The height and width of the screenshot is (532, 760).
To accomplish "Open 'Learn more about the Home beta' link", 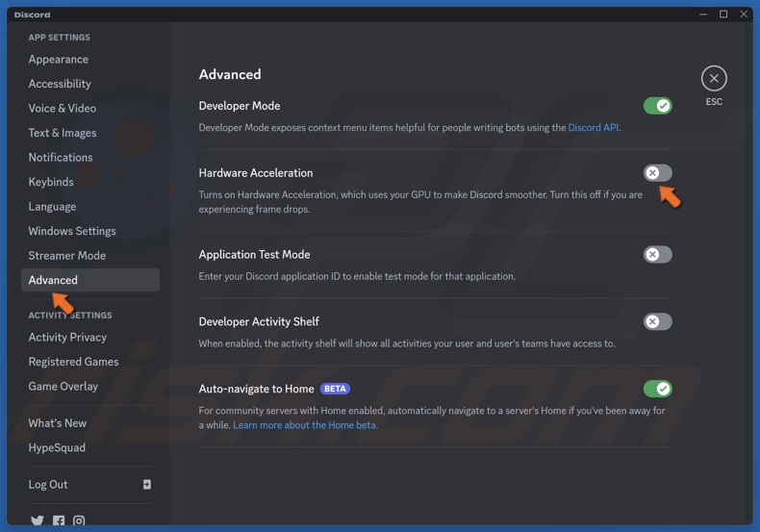I will pos(304,425).
